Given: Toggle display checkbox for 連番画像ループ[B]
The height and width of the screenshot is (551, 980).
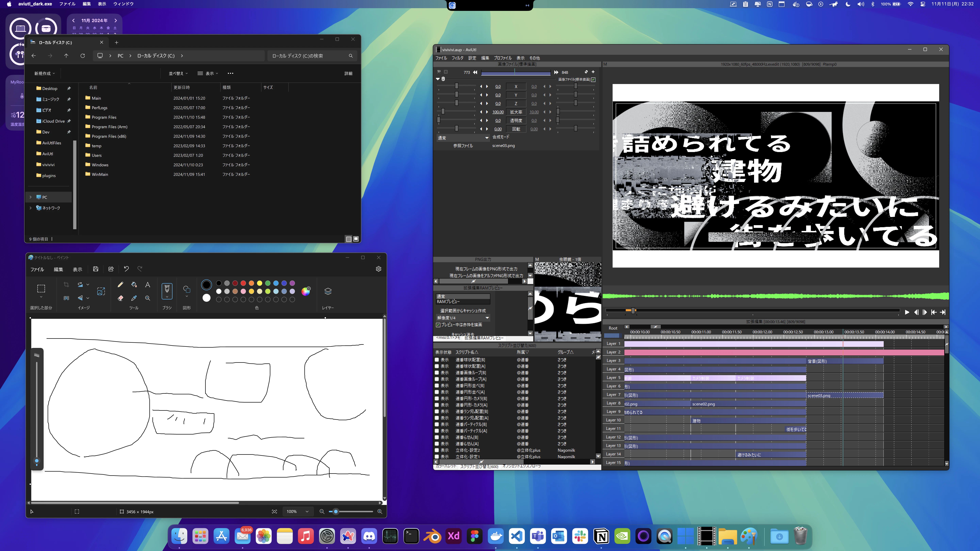Looking at the screenshot, I should [x=437, y=373].
